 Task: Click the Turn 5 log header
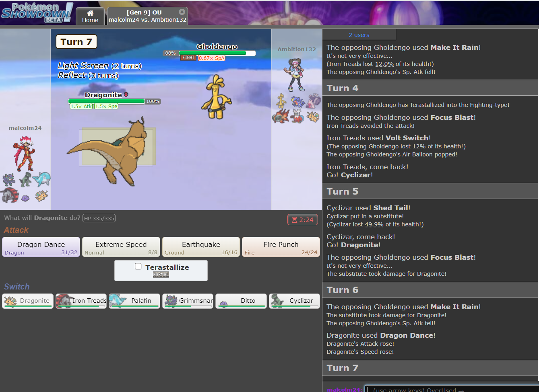[x=430, y=191]
